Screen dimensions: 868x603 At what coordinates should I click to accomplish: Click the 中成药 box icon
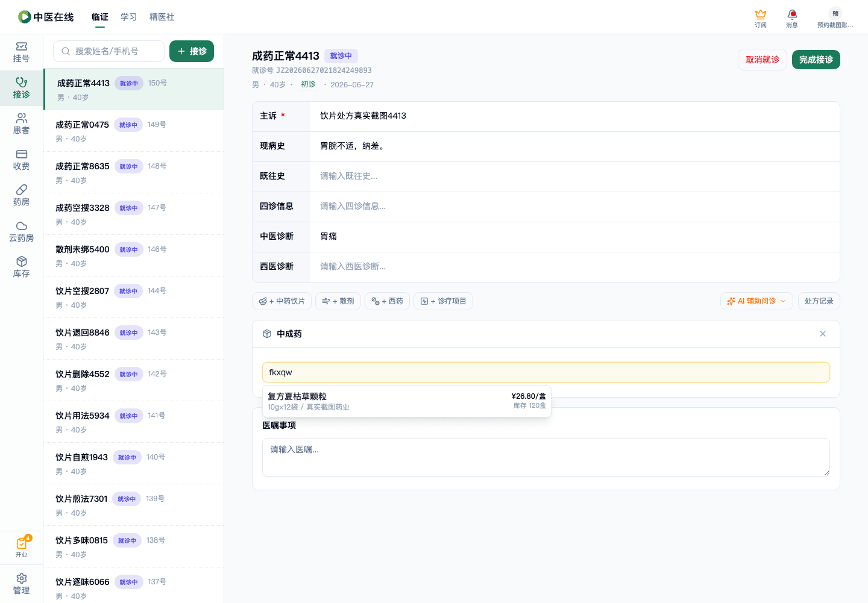267,334
